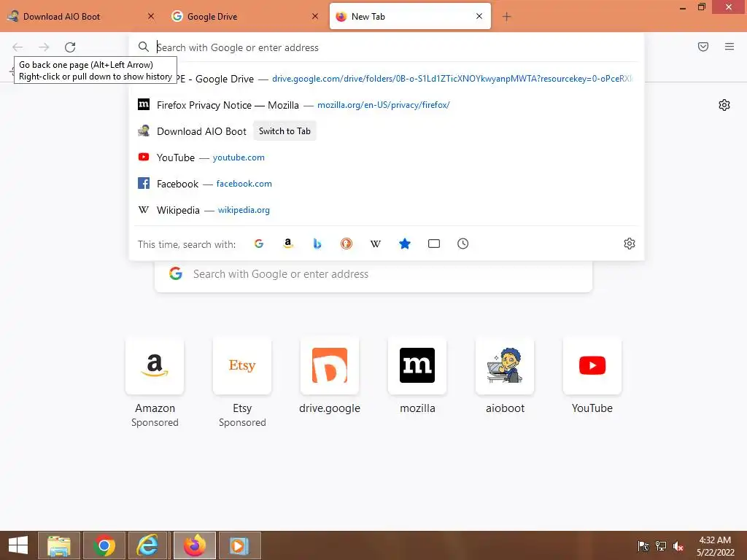The height and width of the screenshot is (560, 747).
Task: Open the Action Center flag icon
Action: point(643,546)
